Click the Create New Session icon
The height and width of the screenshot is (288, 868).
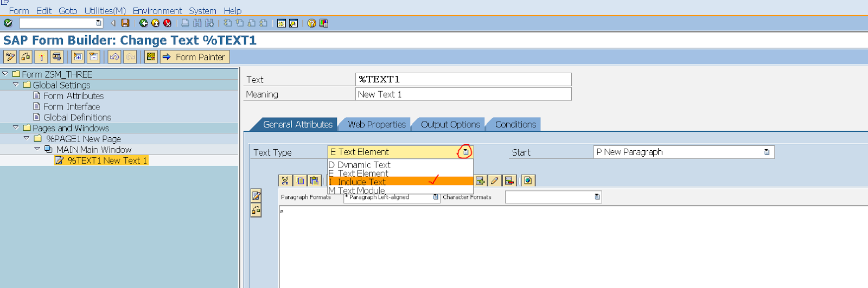click(x=282, y=23)
